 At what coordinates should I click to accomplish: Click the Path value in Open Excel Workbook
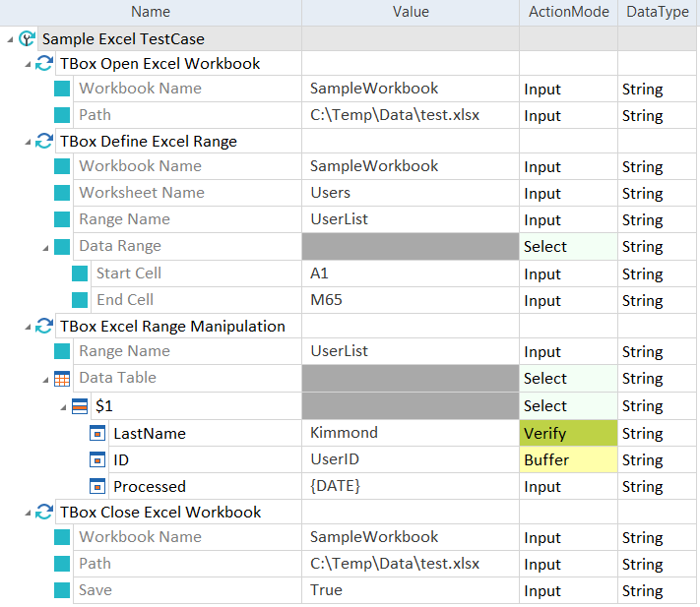pyautogui.click(x=394, y=115)
